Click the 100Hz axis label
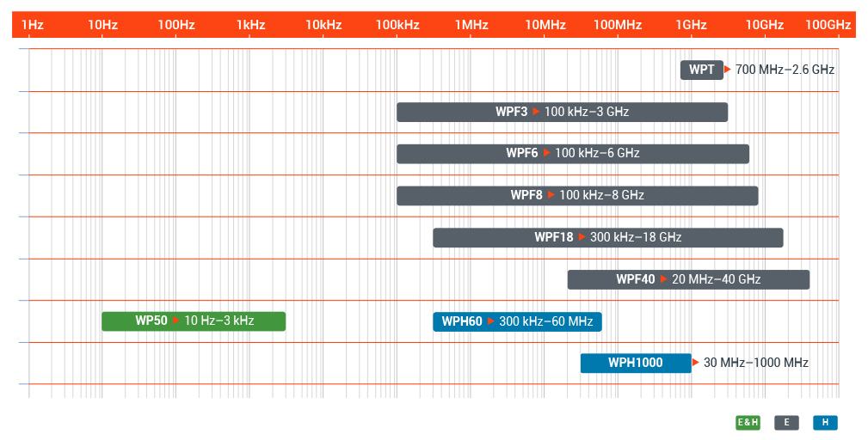The height and width of the screenshot is (440, 868). (176, 25)
